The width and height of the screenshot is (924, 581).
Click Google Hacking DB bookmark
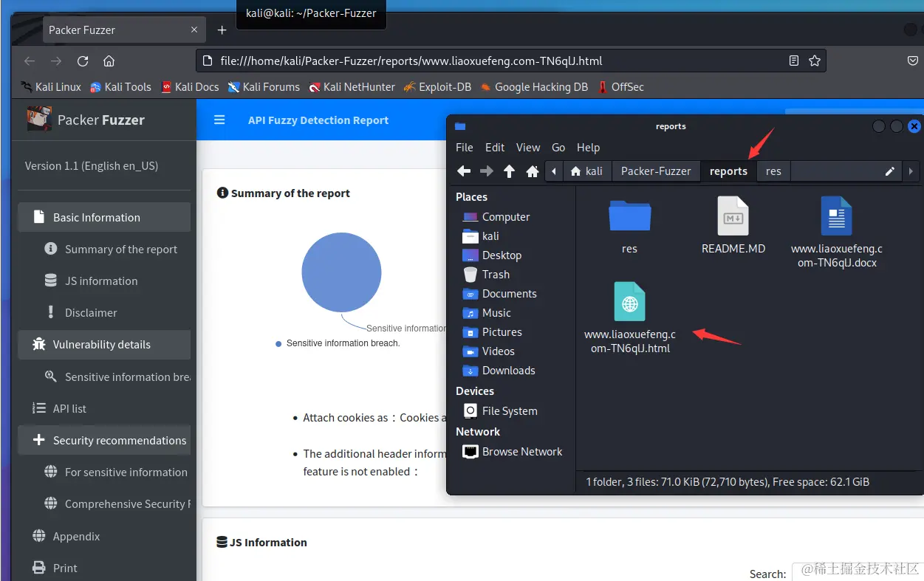click(x=534, y=87)
